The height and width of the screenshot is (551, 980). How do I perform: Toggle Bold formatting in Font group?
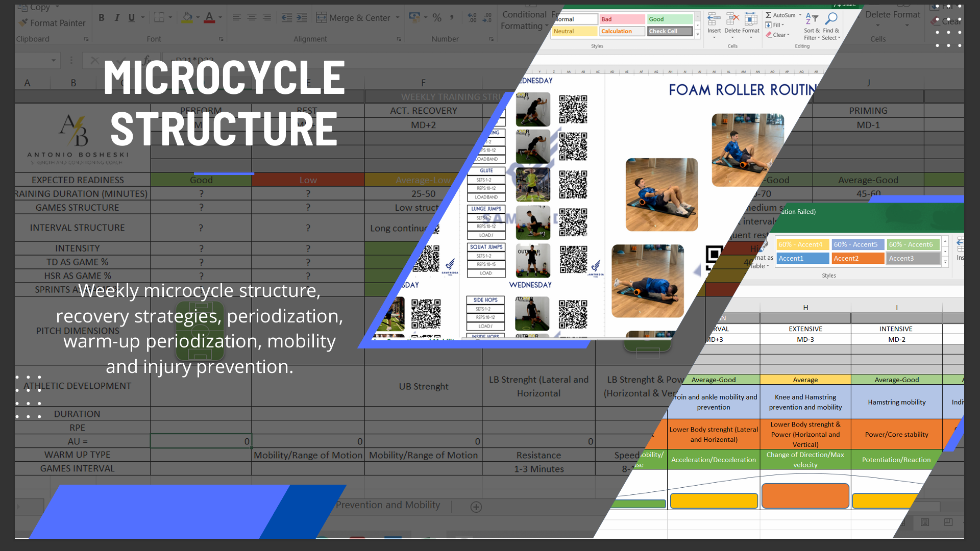coord(102,18)
